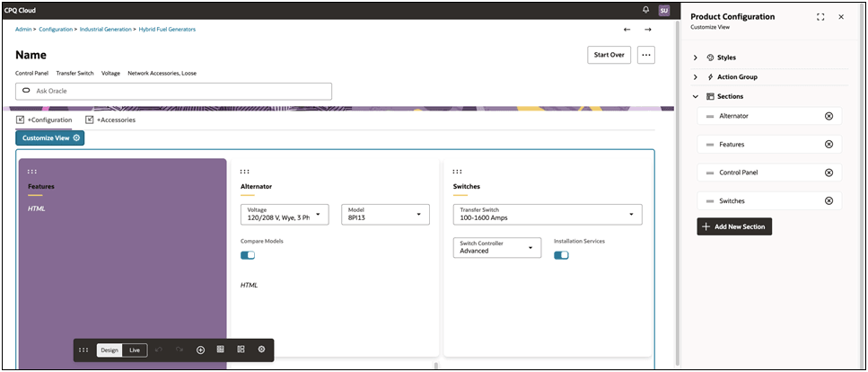This screenshot has height=372, width=868.
Task: Grab the Features row drag handle
Action: [x=710, y=145]
